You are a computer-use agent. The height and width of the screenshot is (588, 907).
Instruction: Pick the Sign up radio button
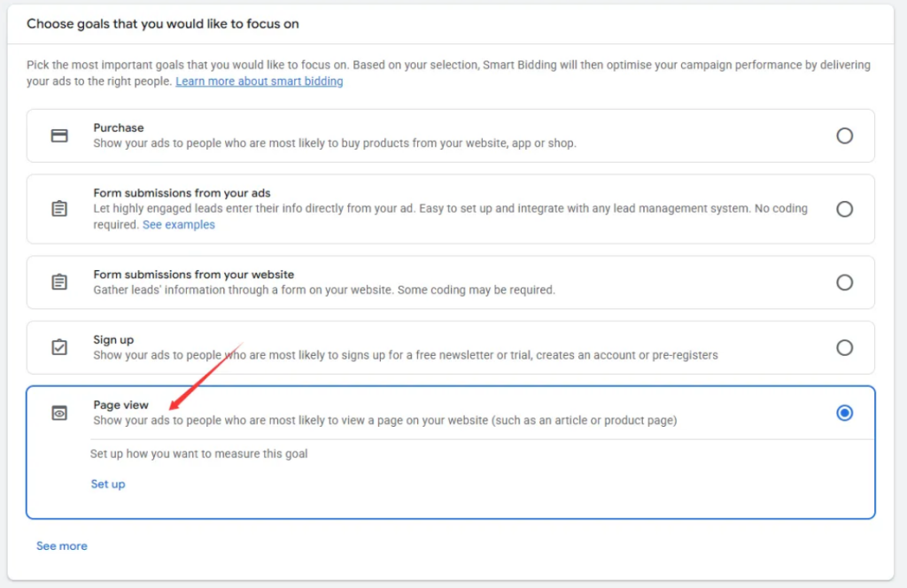pyautogui.click(x=844, y=347)
